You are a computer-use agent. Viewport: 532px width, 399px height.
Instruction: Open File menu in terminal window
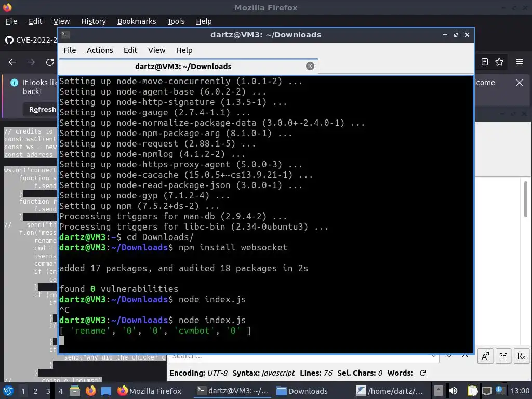tap(70, 50)
